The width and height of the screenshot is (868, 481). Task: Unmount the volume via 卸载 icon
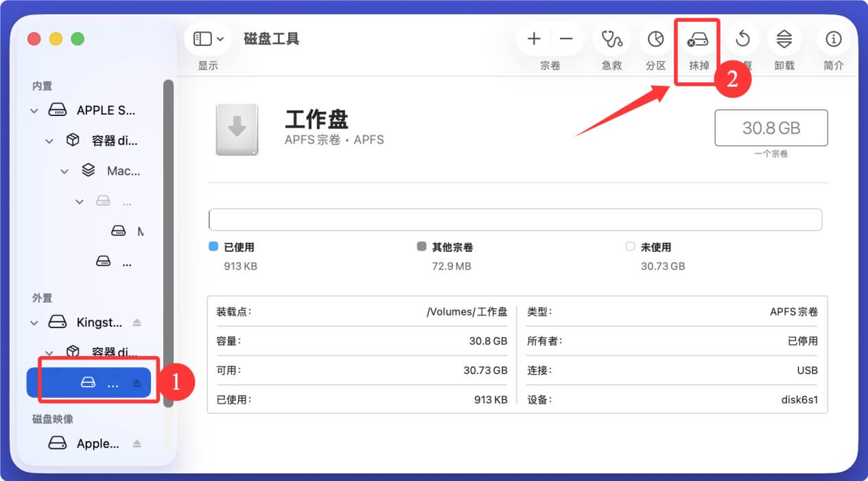coord(784,39)
